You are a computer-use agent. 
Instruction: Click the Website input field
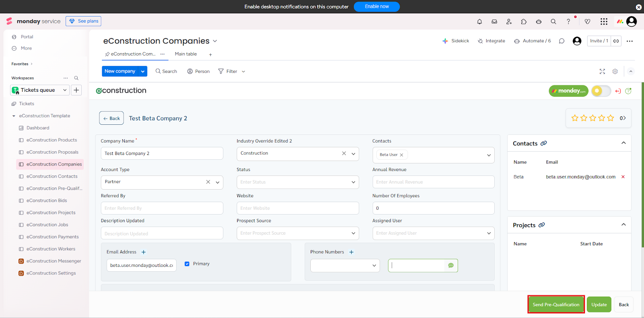297,208
